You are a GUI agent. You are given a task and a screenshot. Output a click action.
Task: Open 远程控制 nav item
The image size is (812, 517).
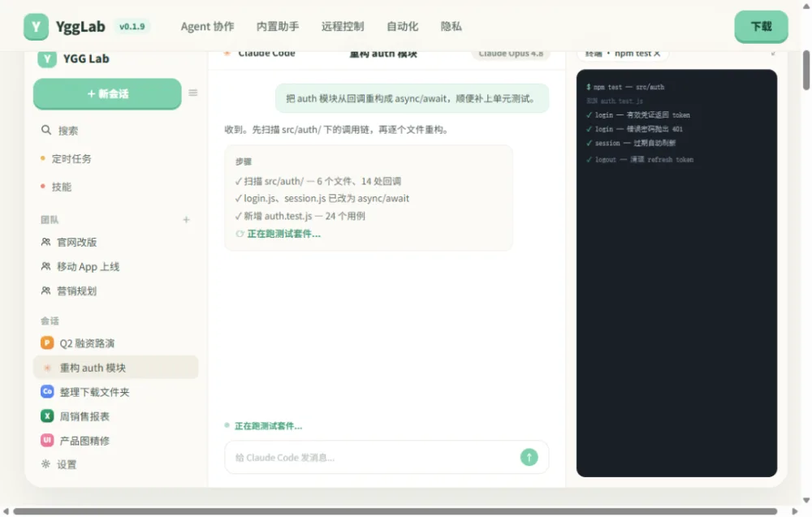[x=343, y=27]
